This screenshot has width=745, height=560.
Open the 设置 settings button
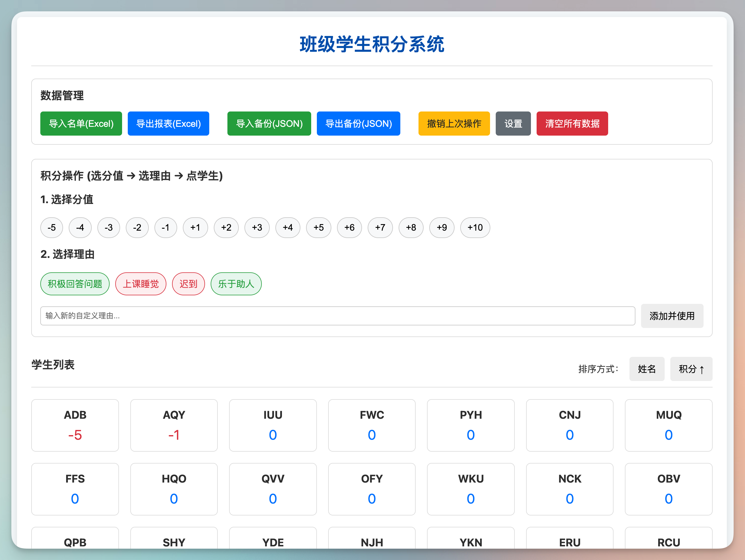pos(512,123)
